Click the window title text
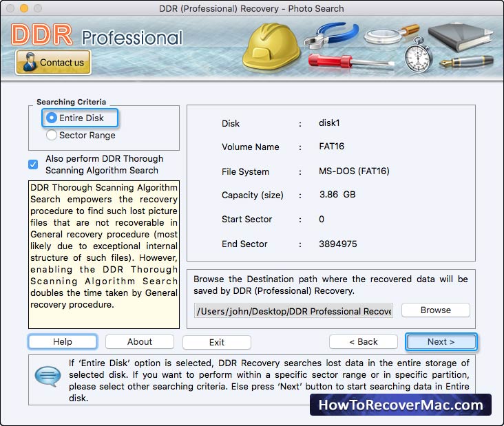 (251, 9)
